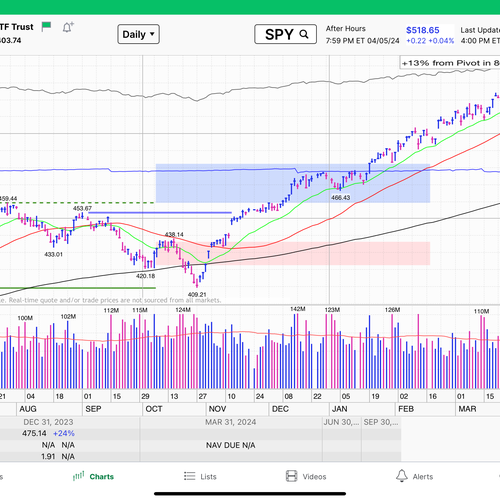Tap the Alerts bell icon
The height and width of the screenshot is (500, 500).
pos(402,476)
